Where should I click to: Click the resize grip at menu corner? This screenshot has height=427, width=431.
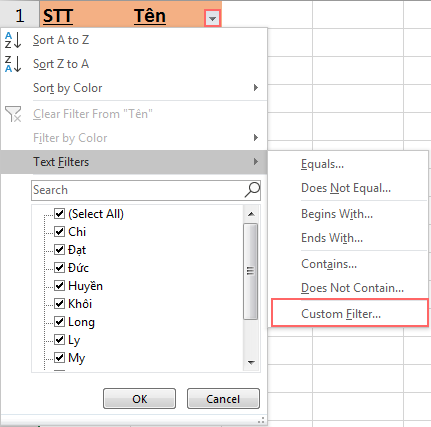[x=261, y=420]
